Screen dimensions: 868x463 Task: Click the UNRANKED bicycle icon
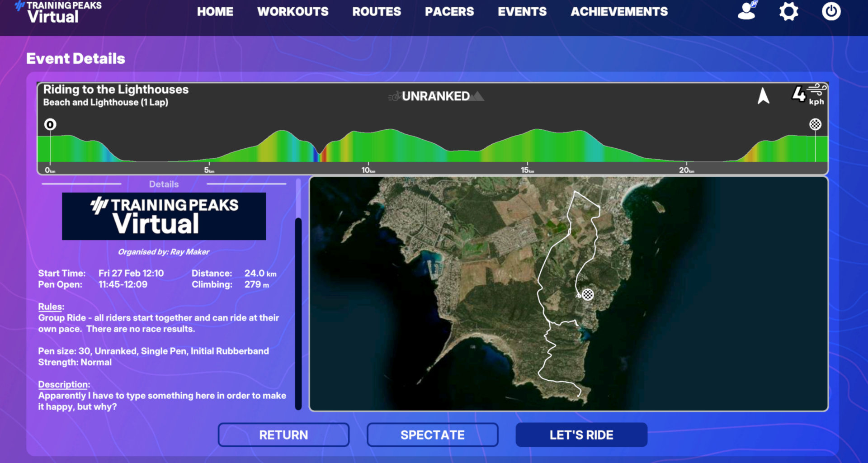point(394,96)
